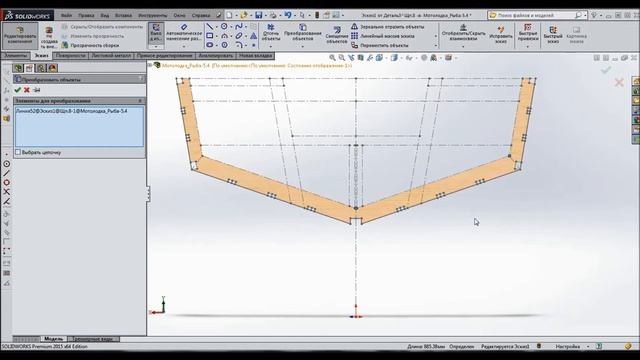The height and width of the screenshot is (360, 640).
Task: Select the Slot sketch tool
Action: click(210, 45)
